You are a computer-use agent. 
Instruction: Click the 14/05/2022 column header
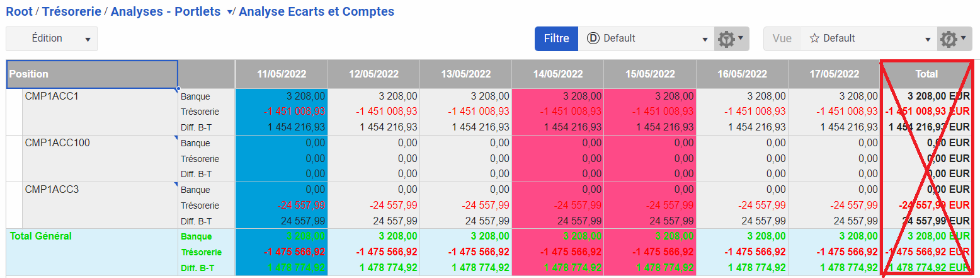click(557, 74)
